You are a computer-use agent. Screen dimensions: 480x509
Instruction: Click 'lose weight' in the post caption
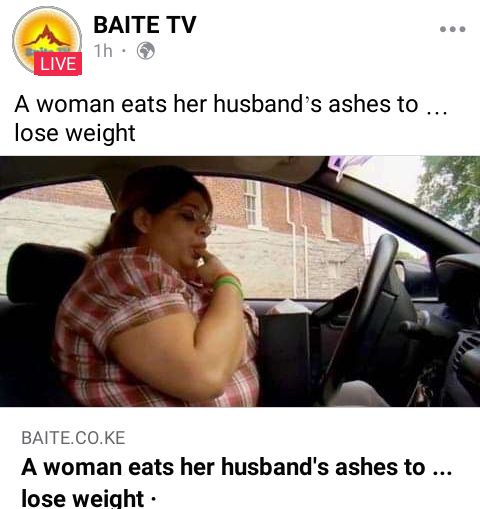pos(75,133)
